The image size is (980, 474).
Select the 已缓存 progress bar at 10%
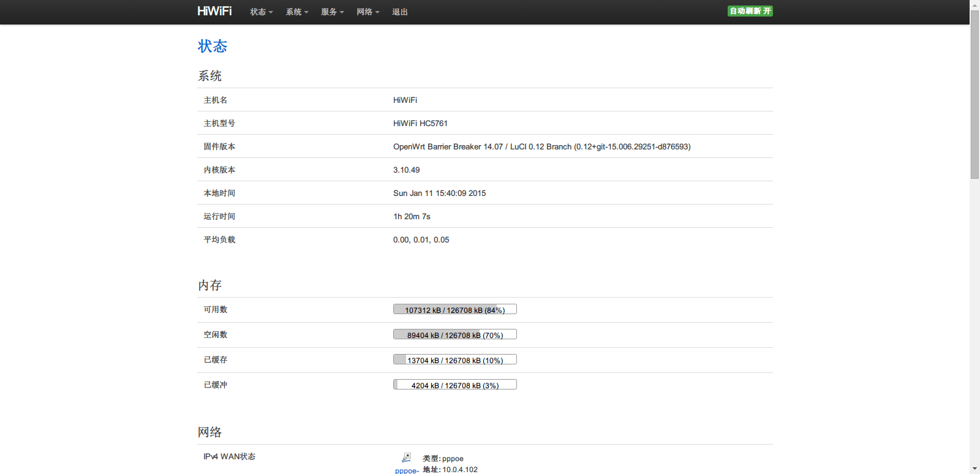point(454,360)
